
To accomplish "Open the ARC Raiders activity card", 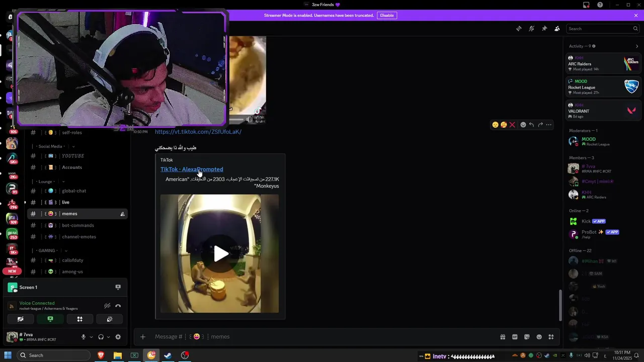I will pos(603,63).
